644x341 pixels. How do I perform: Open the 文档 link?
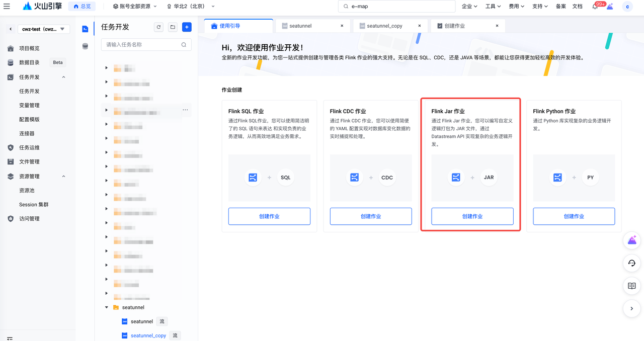[578, 7]
